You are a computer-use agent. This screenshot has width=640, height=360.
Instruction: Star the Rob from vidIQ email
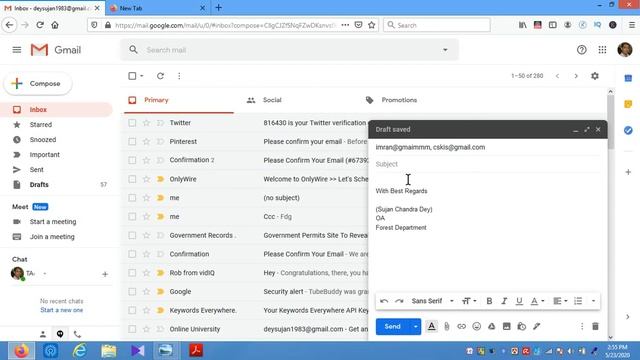pyautogui.click(x=146, y=273)
